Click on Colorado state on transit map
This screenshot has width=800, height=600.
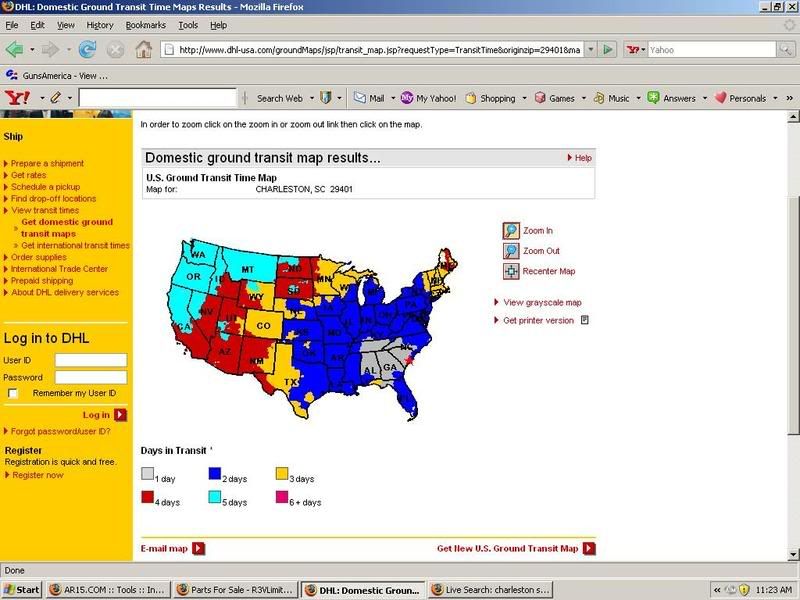point(263,326)
